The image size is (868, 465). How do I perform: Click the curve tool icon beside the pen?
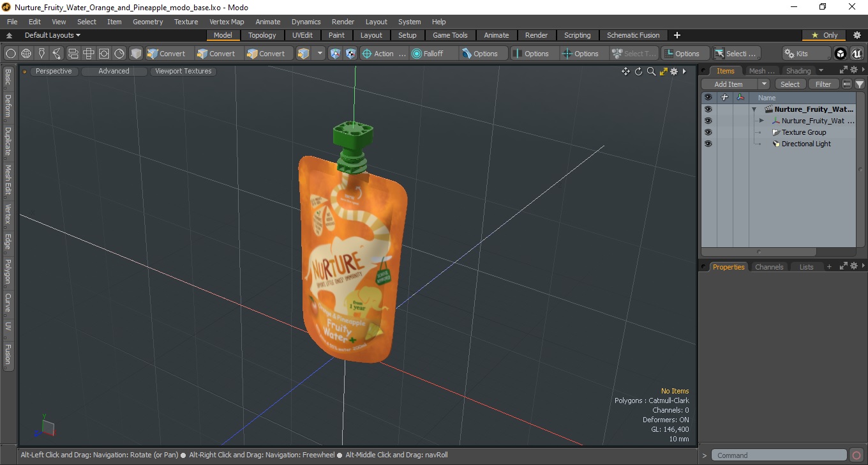(57, 54)
